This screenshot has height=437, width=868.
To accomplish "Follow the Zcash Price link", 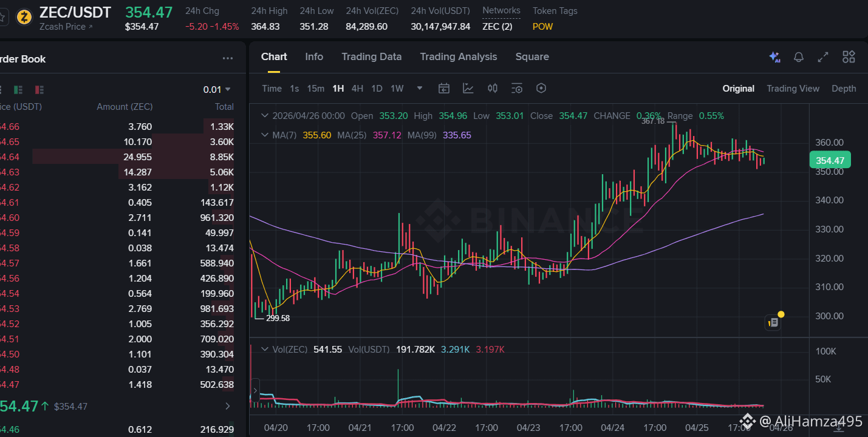I will (66, 27).
